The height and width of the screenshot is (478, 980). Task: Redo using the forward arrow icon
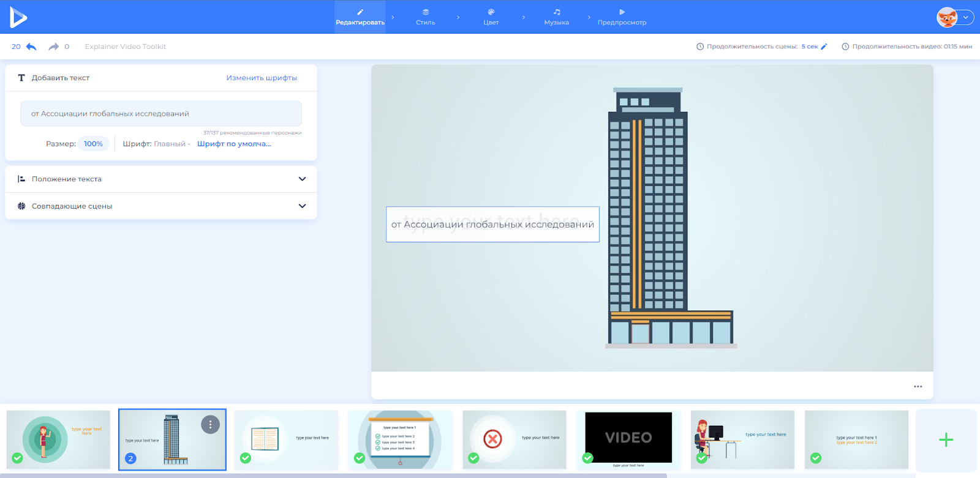(x=54, y=47)
